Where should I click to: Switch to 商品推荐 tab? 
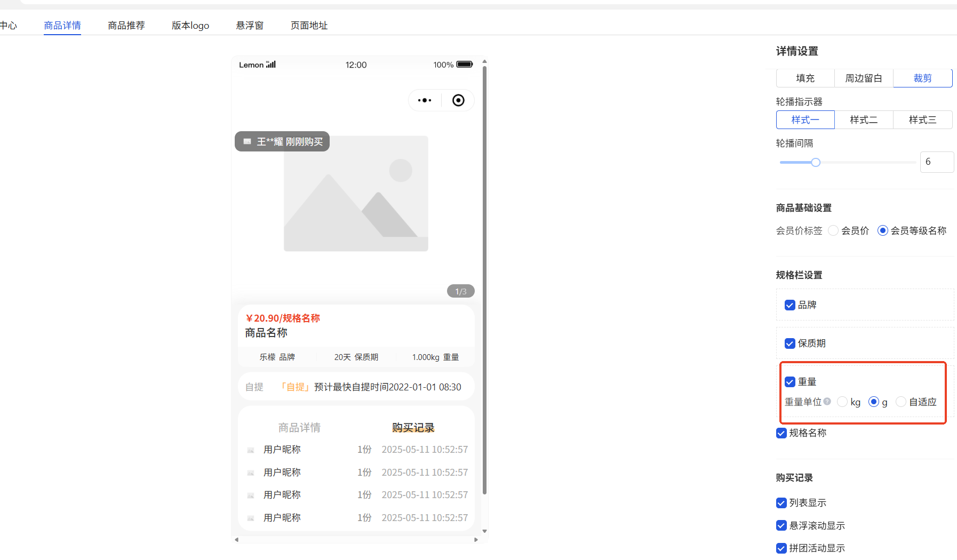126,25
